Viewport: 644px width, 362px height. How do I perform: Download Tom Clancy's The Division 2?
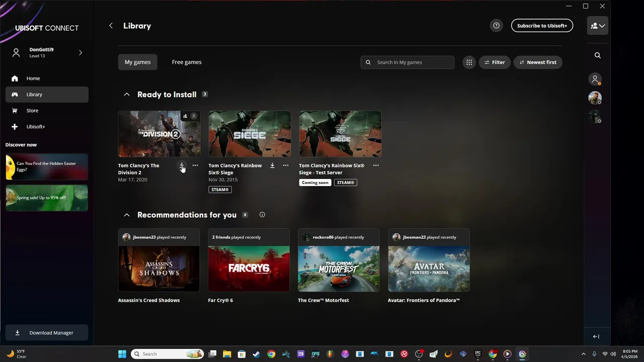tap(182, 165)
